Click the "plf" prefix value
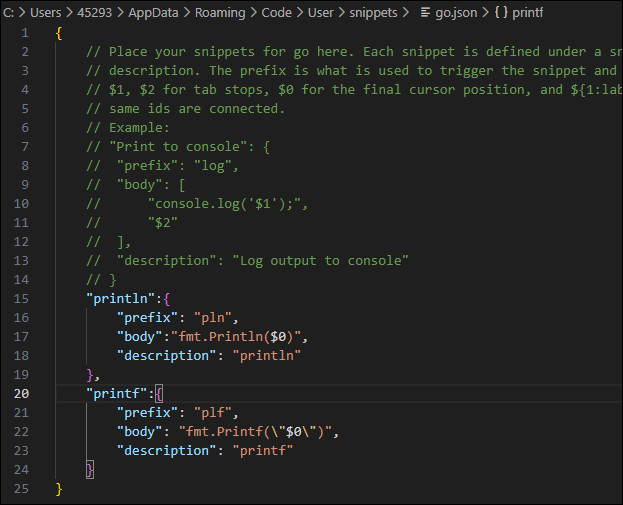 pos(213,412)
